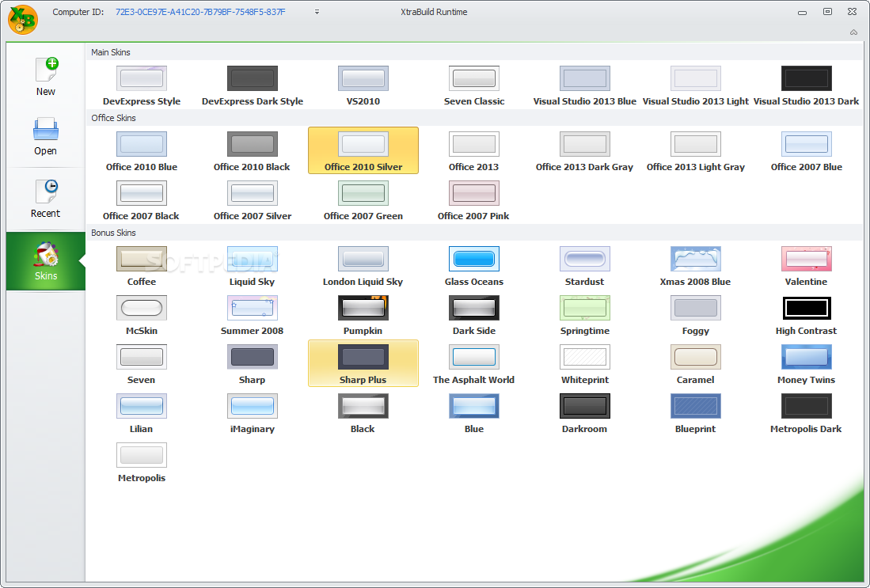Apply the Xmas 2008 Blue skin
The width and height of the screenshot is (870, 588).
pyautogui.click(x=696, y=266)
